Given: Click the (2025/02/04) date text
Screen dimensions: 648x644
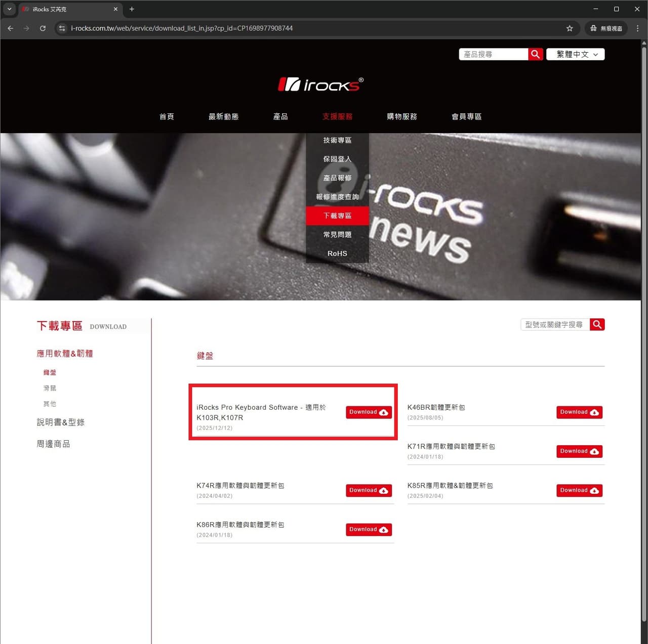Looking at the screenshot, I should [425, 496].
